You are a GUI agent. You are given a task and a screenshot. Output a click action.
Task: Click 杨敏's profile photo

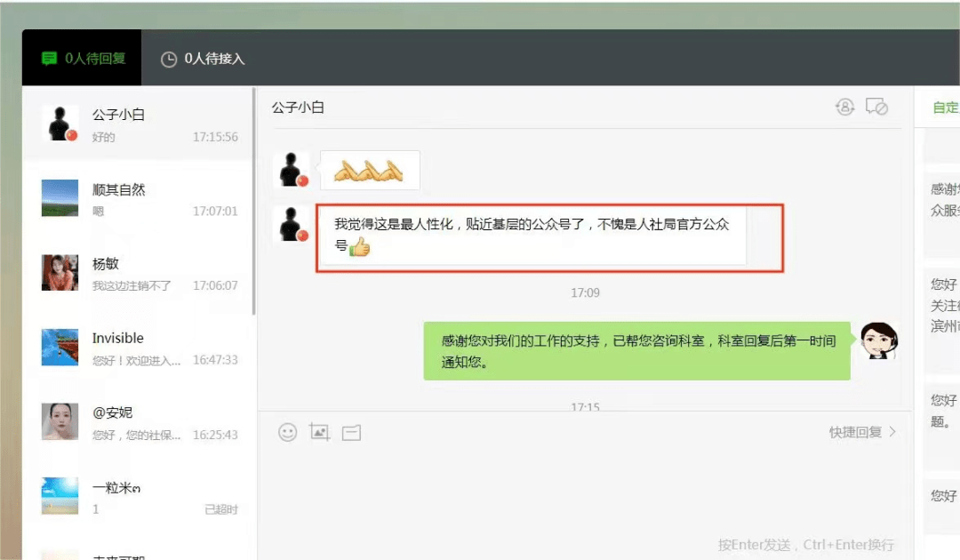point(60,272)
